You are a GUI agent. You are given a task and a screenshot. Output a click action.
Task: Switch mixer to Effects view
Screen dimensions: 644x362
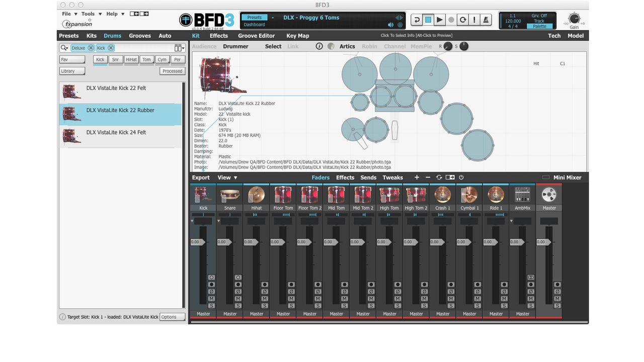pos(345,177)
